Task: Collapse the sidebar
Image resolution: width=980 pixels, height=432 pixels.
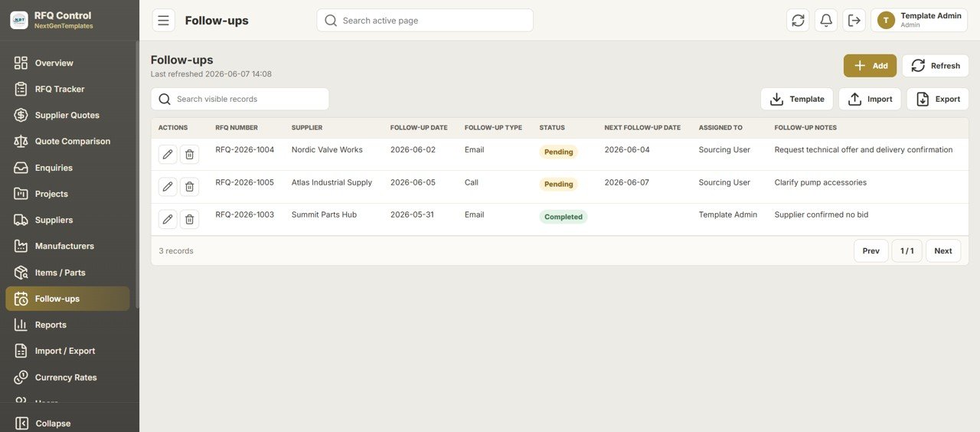Action: point(44,423)
